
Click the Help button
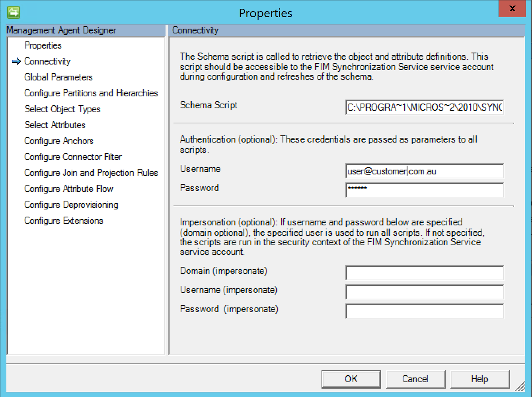pos(480,379)
